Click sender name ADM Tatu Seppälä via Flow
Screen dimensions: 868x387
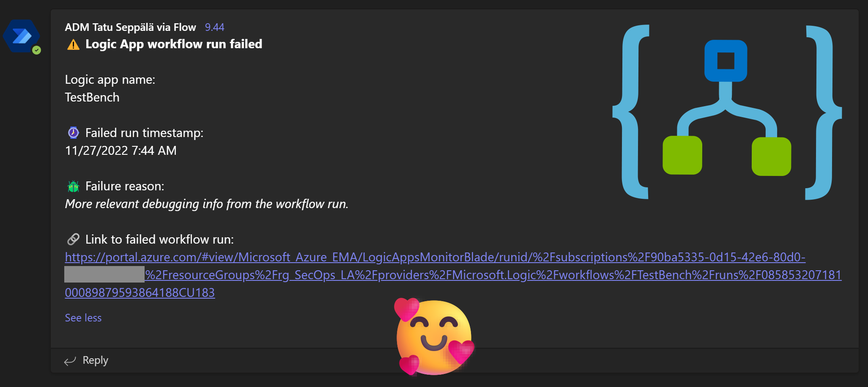tap(130, 27)
